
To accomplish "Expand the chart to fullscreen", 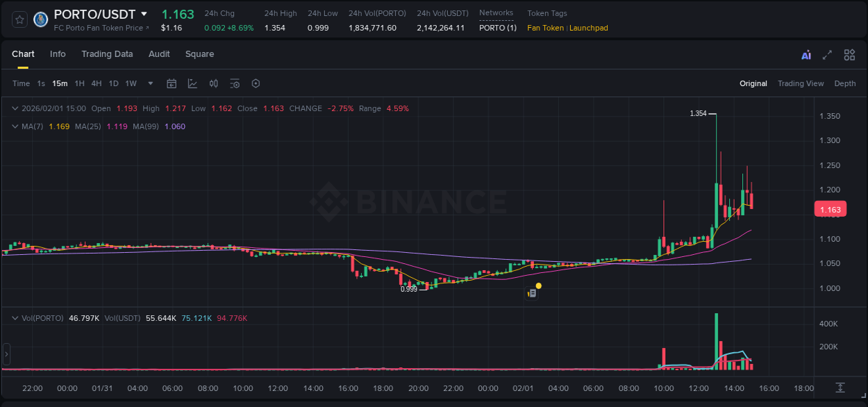I will coord(826,54).
